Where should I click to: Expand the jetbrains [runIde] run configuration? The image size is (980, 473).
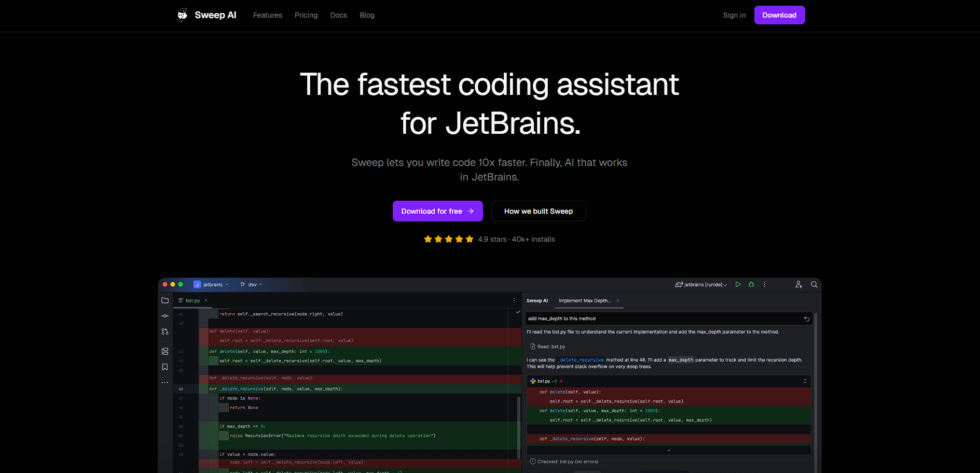pos(701,284)
